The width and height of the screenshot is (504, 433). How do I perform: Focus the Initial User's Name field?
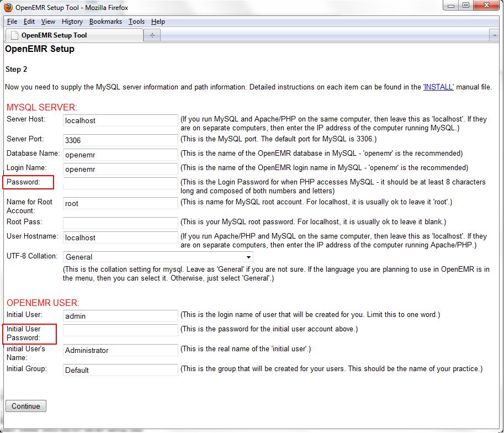click(120, 350)
